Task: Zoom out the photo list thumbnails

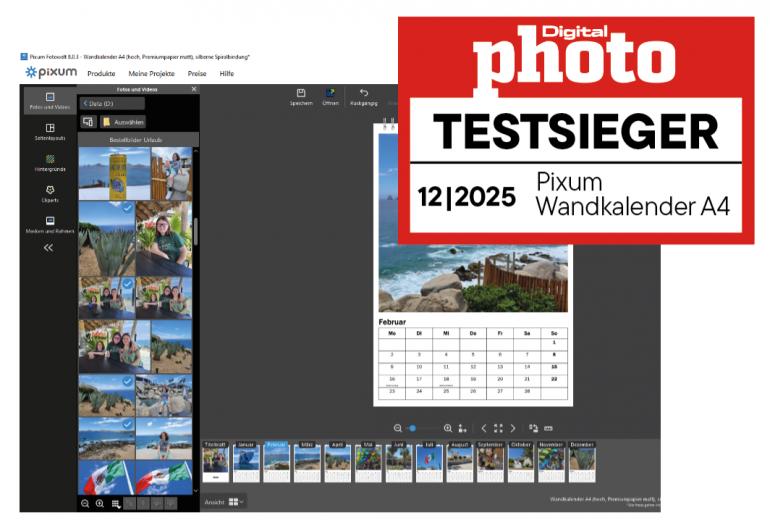Action: 85,503
